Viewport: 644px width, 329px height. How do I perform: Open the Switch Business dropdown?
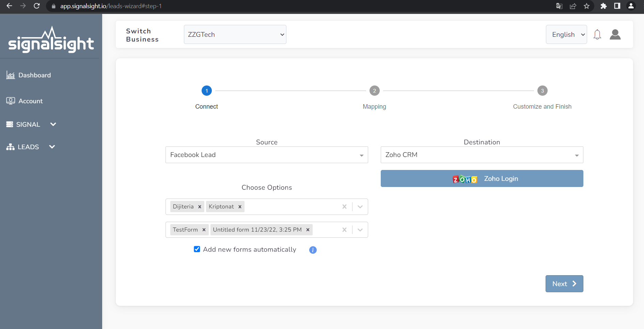pos(235,34)
